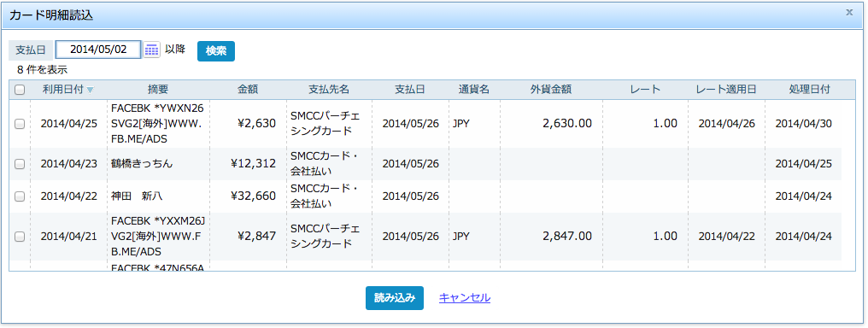Image resolution: width=868 pixels, height=328 pixels.
Task: Focus the 支払日 date input field
Action: (x=98, y=50)
